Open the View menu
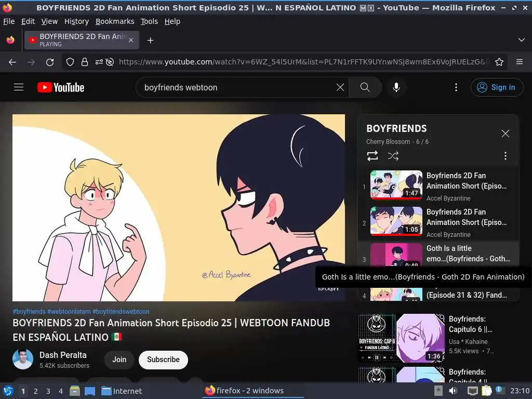532x399 pixels. pyautogui.click(x=49, y=21)
